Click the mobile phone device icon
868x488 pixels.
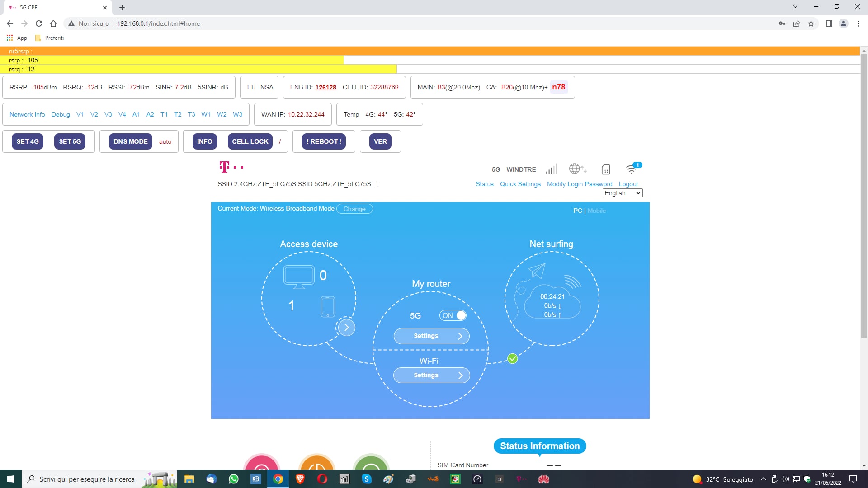pyautogui.click(x=328, y=307)
